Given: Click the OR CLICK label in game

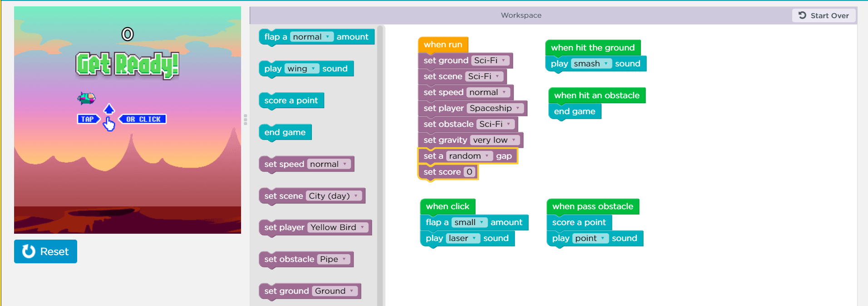Looking at the screenshot, I should click(143, 119).
